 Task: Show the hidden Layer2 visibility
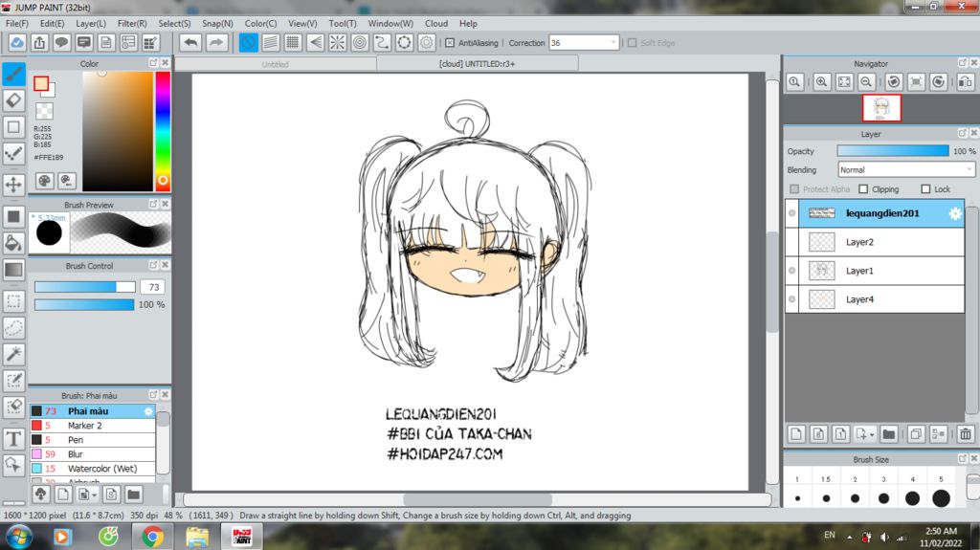[791, 242]
